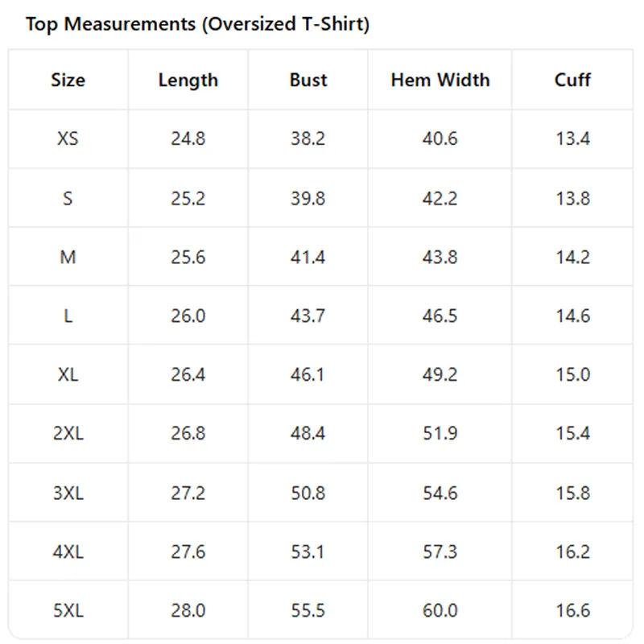Viewport: 644px width, 644px height.
Task: Click Length value 24.8 for XS
Action: (188, 139)
